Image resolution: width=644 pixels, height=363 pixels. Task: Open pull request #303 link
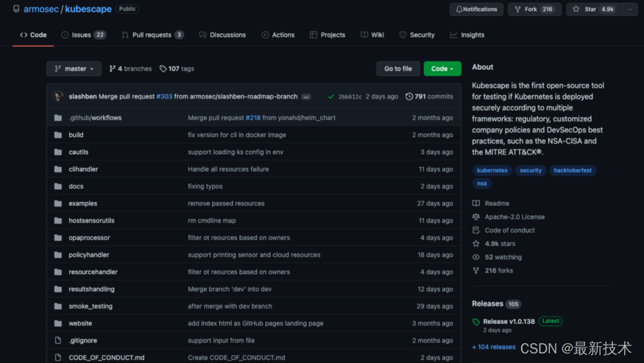coord(164,96)
